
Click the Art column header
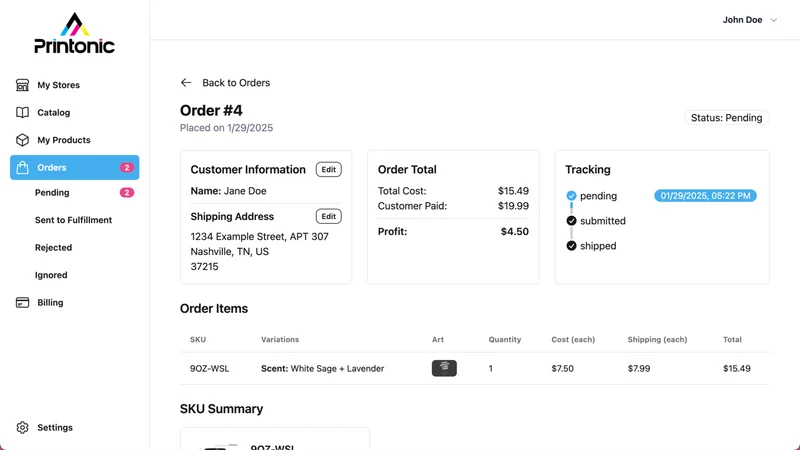point(438,339)
